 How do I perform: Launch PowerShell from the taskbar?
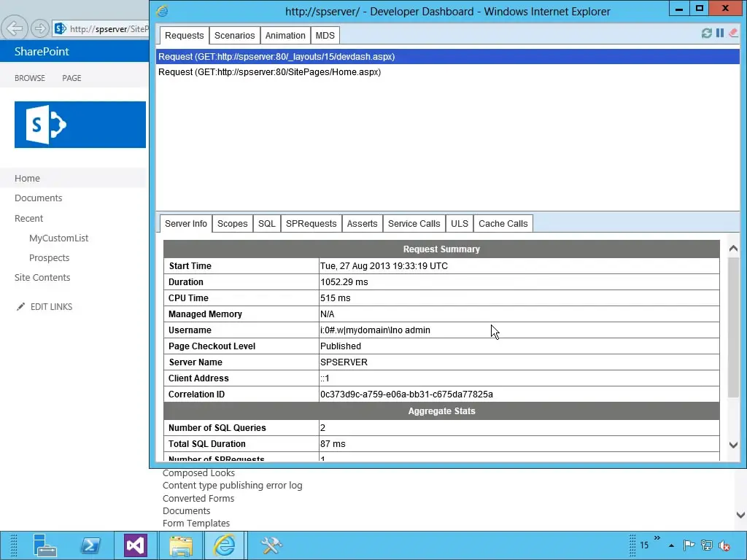90,545
